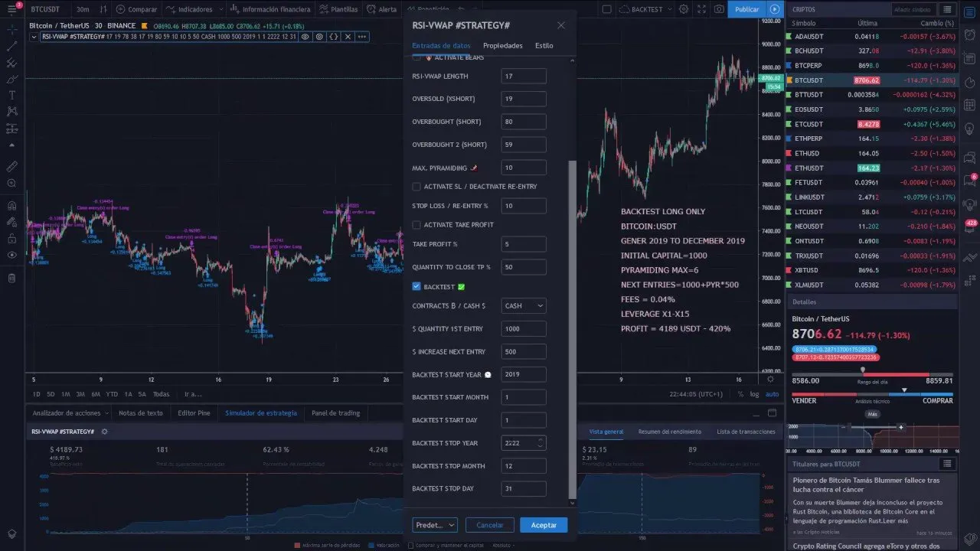Open Editor Pine tab
Viewport: 980px width, 551px height.
tap(194, 413)
